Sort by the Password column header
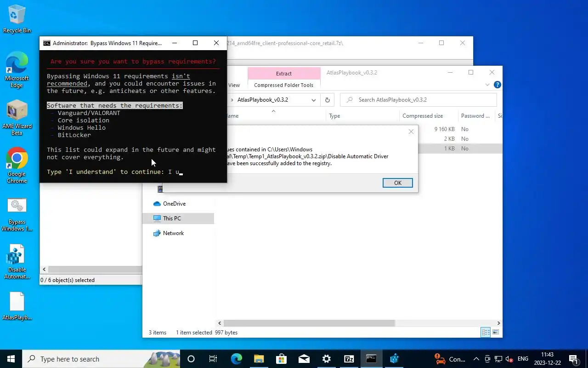588x368 pixels. tap(476, 116)
